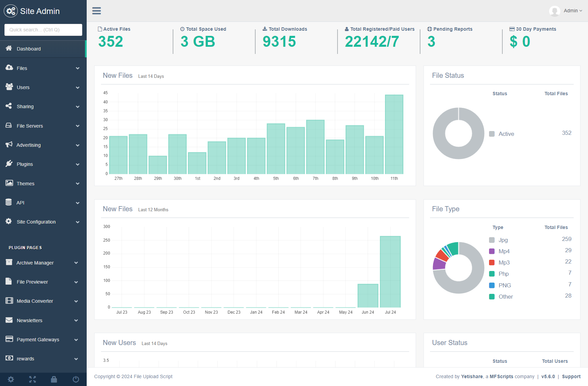The height and width of the screenshot is (386, 588).
Task: Click the settings gear in sidebar footer
Action: point(11,379)
